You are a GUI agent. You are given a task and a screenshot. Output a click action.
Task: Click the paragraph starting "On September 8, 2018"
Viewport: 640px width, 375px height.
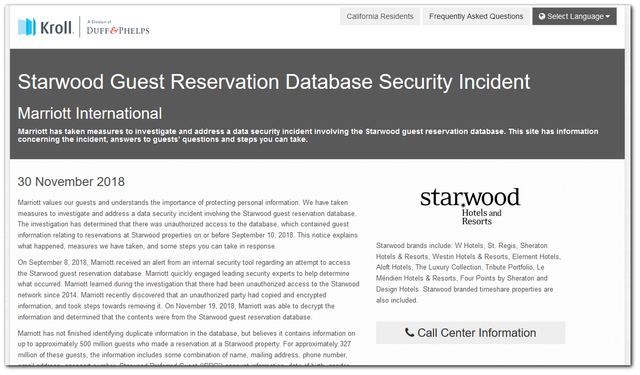pos(188,290)
